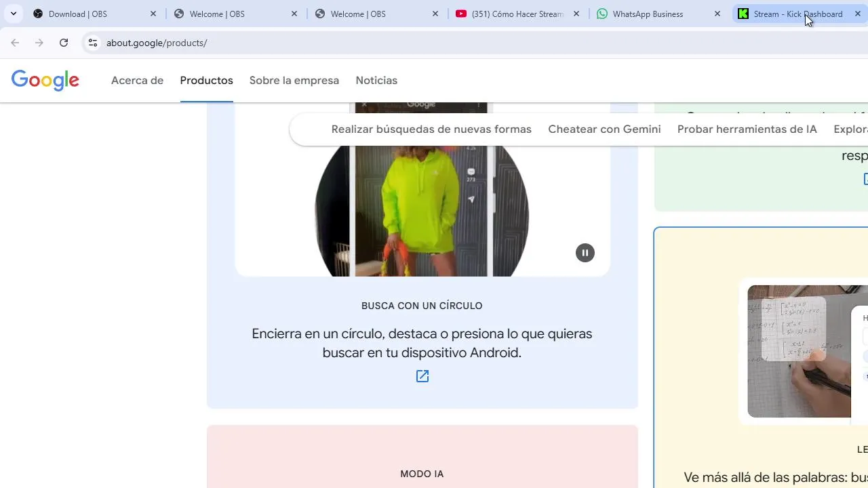Viewport: 868px width, 488px height.
Task: Click the Encierra en un círculo description text
Action: tap(422, 343)
